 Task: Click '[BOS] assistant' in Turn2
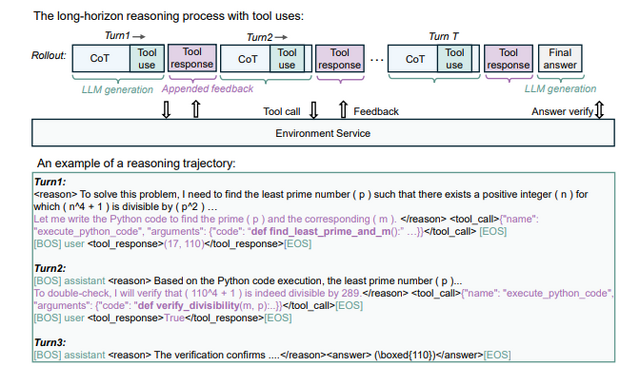click(x=69, y=281)
